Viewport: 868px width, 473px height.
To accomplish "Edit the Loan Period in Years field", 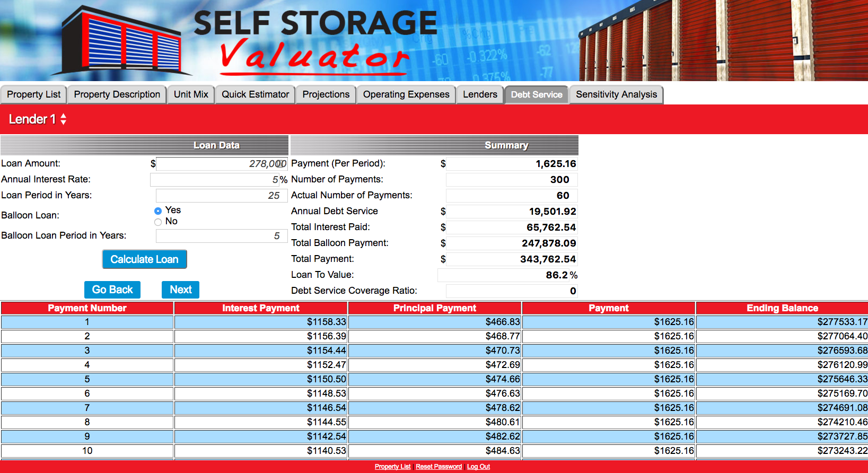I will coord(222,196).
